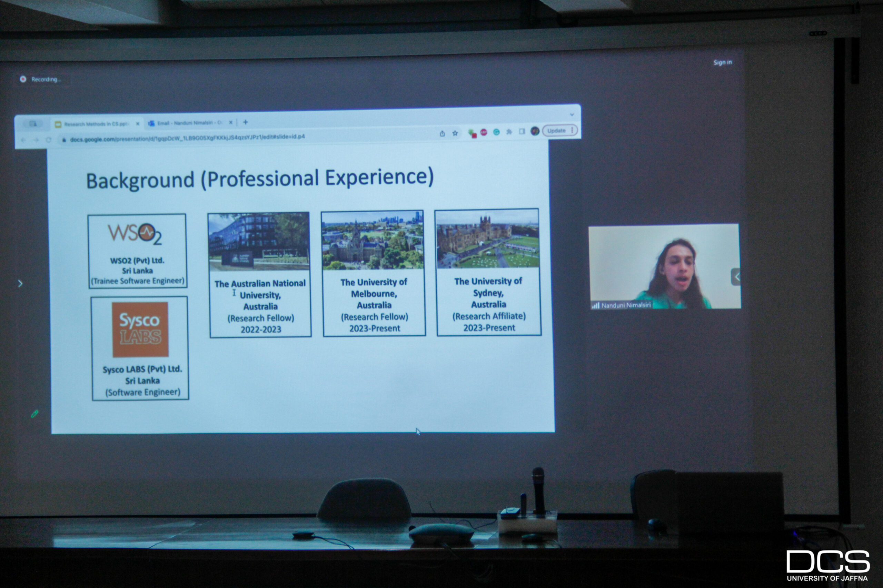Click the Australian National University photo
883x588 pixels.
[x=259, y=242]
